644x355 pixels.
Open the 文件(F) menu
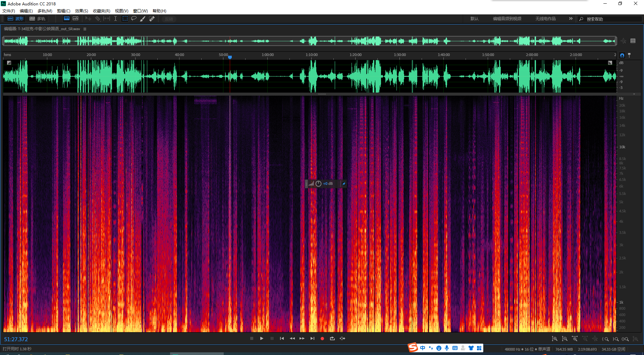pyautogui.click(x=9, y=11)
